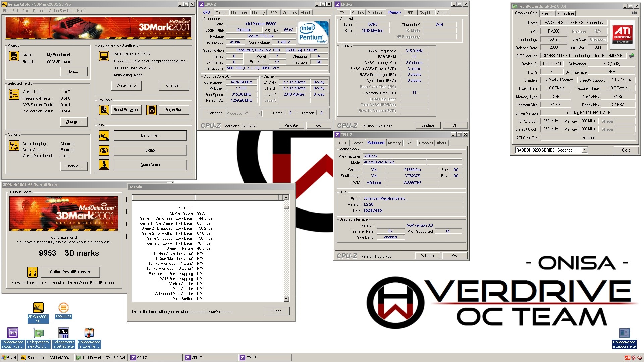The width and height of the screenshot is (644, 362).
Task: Click the GPU Clock value 359 MHz in GPU-Z
Action: (x=551, y=121)
